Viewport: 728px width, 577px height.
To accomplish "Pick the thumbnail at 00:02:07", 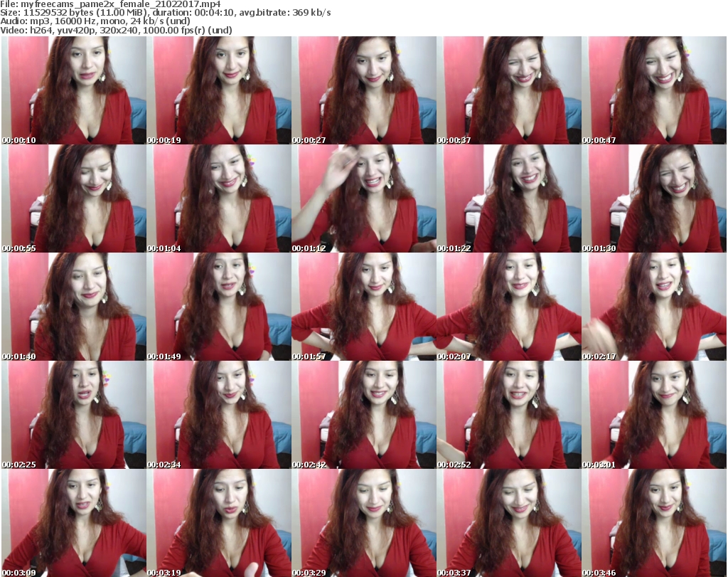I will pyautogui.click(x=509, y=307).
